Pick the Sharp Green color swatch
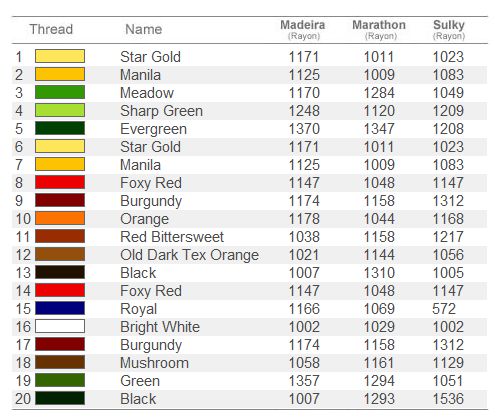This screenshot has width=500, height=420. pyautogui.click(x=60, y=110)
